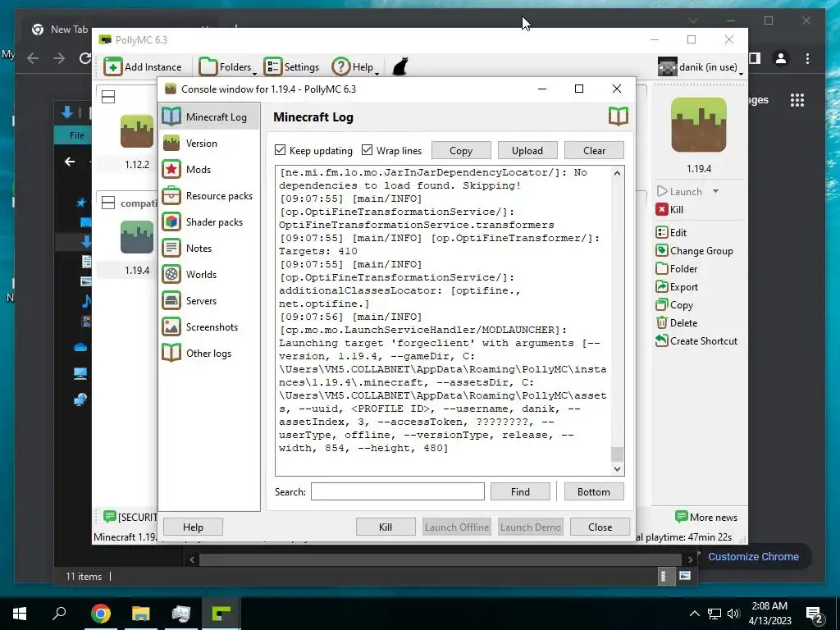This screenshot has width=840, height=630.
Task: Select the 1.19.4 instance in the list
Action: (137, 247)
